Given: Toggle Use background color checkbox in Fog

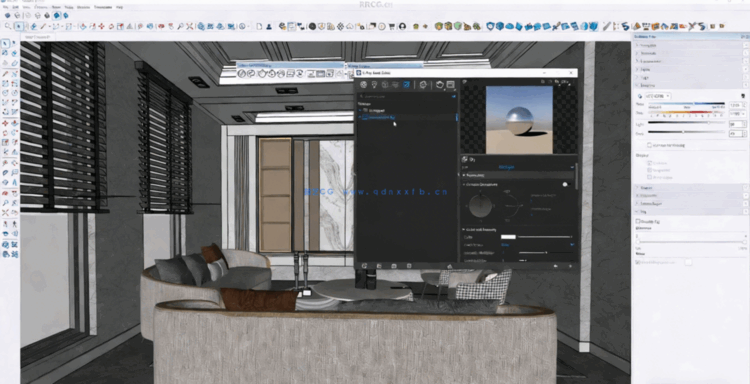Looking at the screenshot, I should (638, 262).
